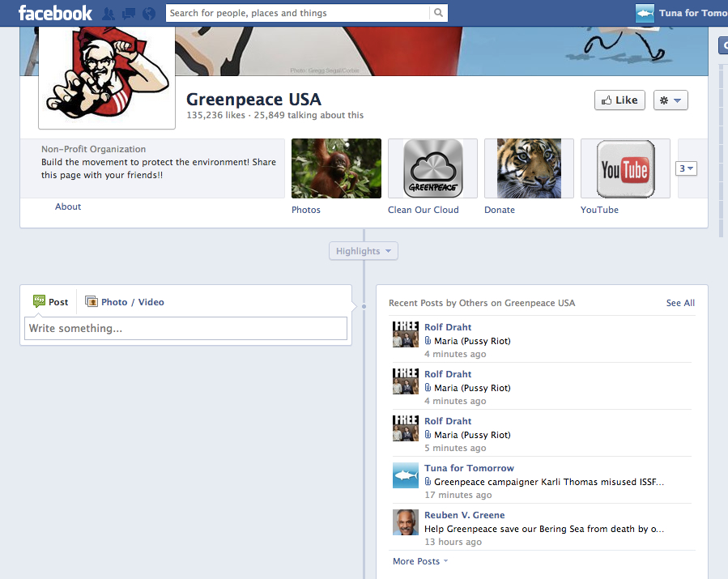Open Tuna for Tomorrow's shark avatar in recent posts
Screen dimensions: 728x579
pyautogui.click(x=406, y=475)
